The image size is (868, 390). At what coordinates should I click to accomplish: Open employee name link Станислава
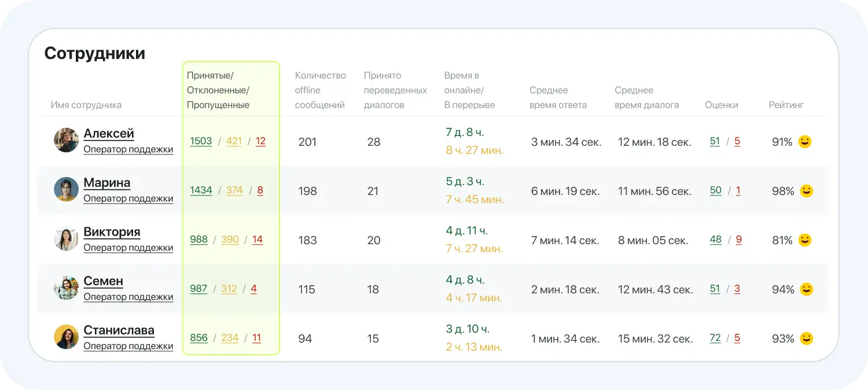point(119,330)
